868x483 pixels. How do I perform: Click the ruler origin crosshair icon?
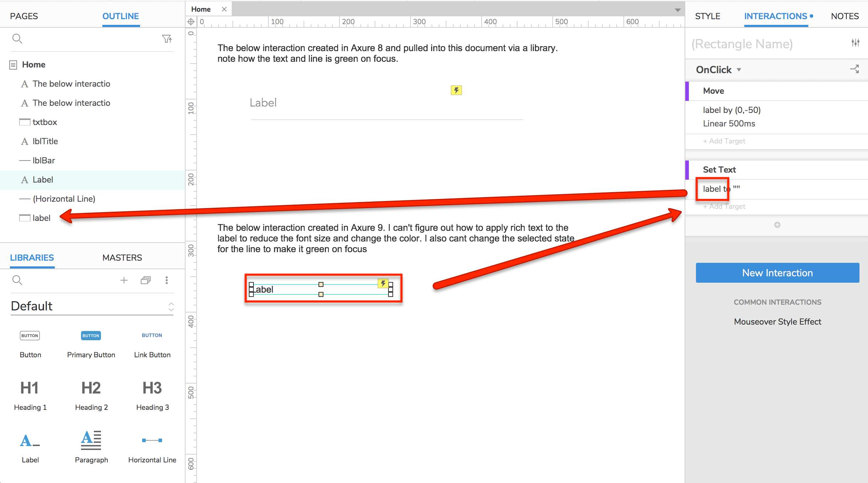[191, 21]
